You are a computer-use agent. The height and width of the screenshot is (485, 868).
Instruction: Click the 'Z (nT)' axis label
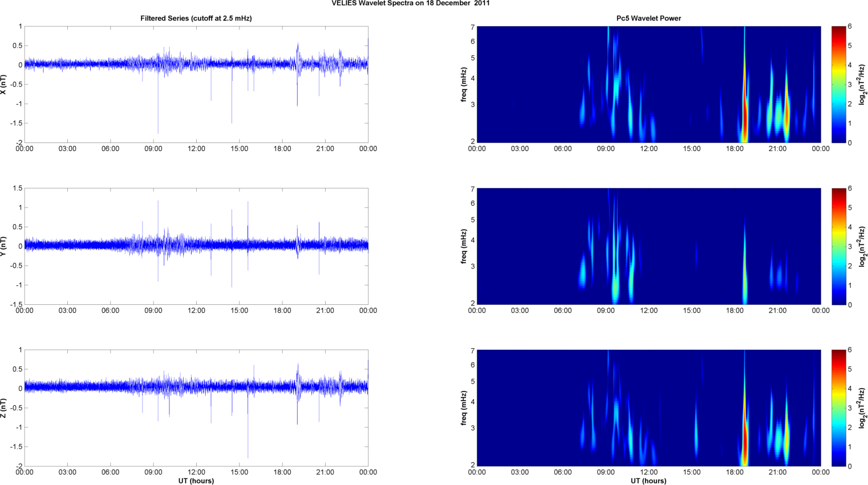click(x=3, y=408)
